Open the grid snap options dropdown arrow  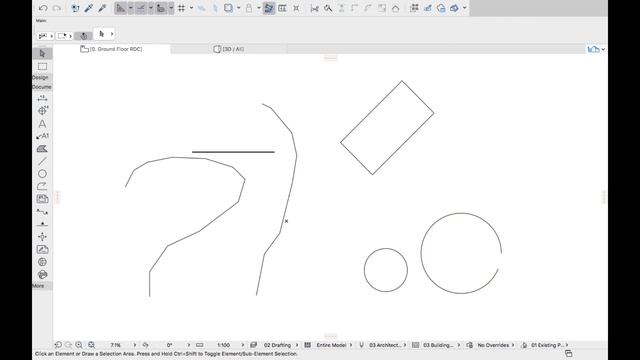coord(191,8)
